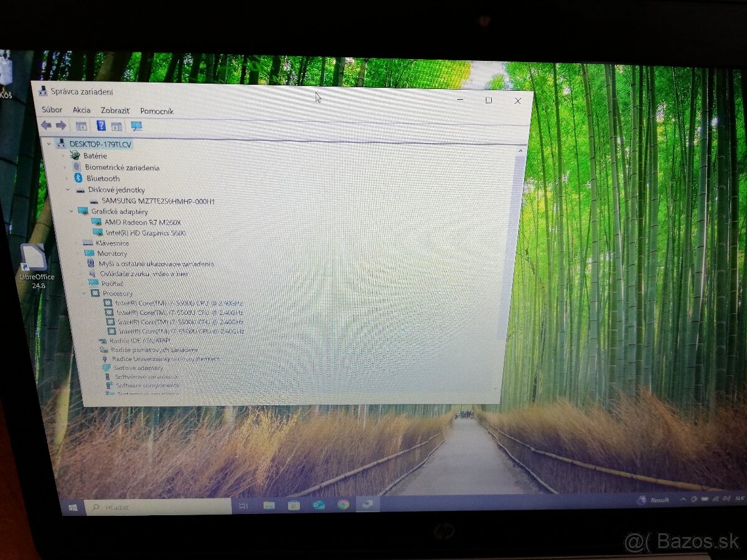
Task: Select Myši a ostatné ukazovacie zariadenia
Action: tap(156, 264)
